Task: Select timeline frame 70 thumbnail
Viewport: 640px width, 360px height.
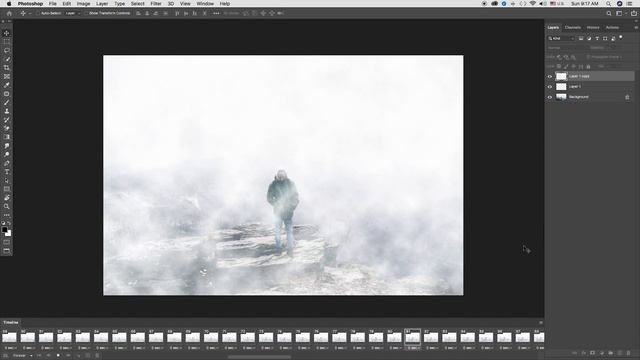Action: pyautogui.click(x=211, y=338)
